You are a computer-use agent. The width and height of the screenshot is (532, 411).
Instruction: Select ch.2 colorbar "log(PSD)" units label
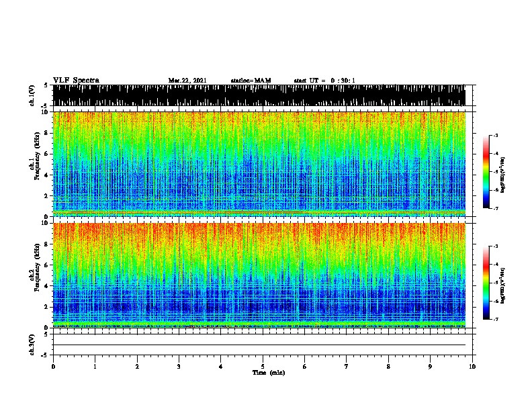click(x=503, y=285)
